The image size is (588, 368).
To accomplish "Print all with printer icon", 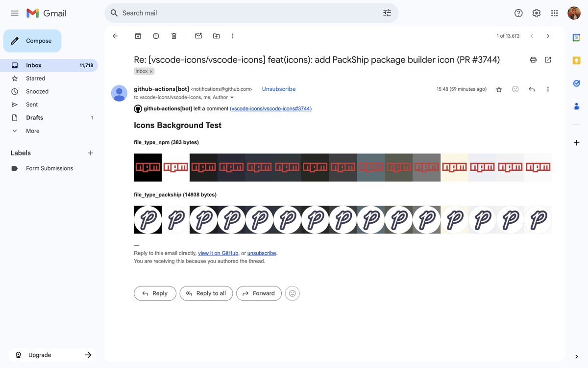I will [533, 60].
